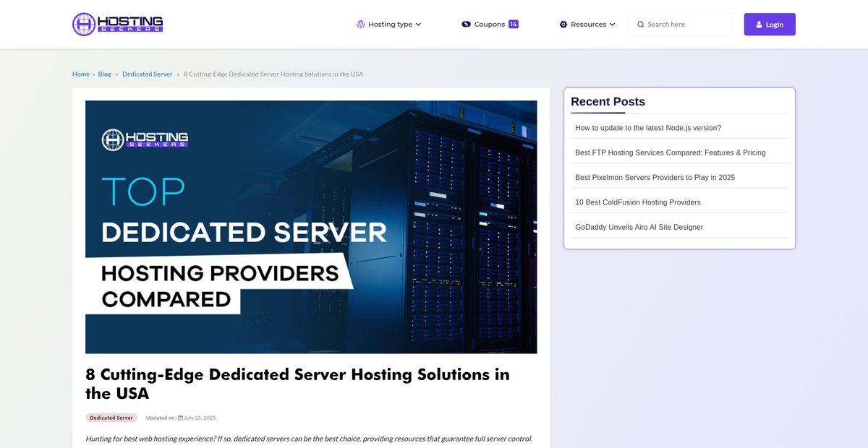Open the Dedicated Server breadcrumb link
Screen dimensions: 868x448
148,74
